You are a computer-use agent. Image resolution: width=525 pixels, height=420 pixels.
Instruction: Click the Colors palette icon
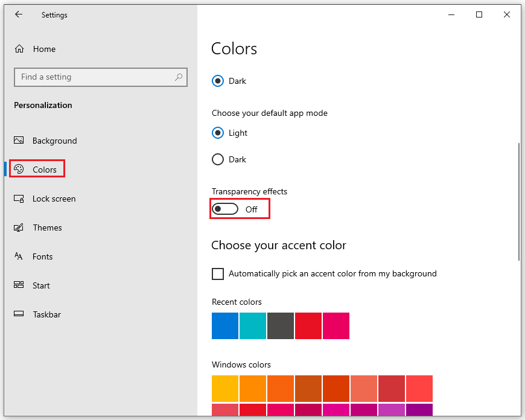coord(19,169)
